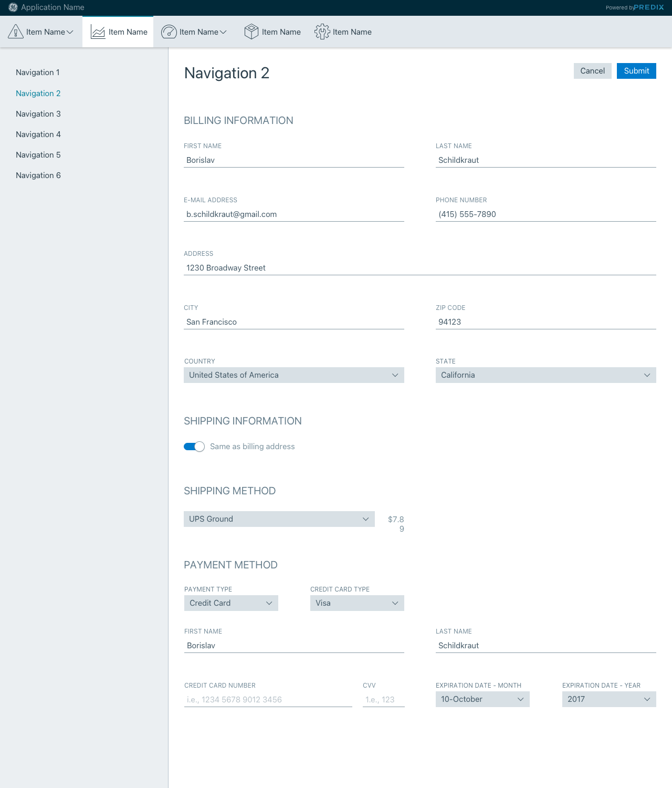Viewport: 672px width, 788px height.
Task: Pick the expiration year dropdown showing 2017
Action: coord(608,699)
